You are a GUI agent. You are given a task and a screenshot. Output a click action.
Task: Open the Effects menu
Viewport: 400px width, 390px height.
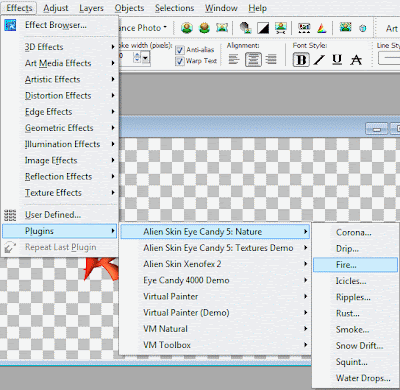click(x=19, y=8)
